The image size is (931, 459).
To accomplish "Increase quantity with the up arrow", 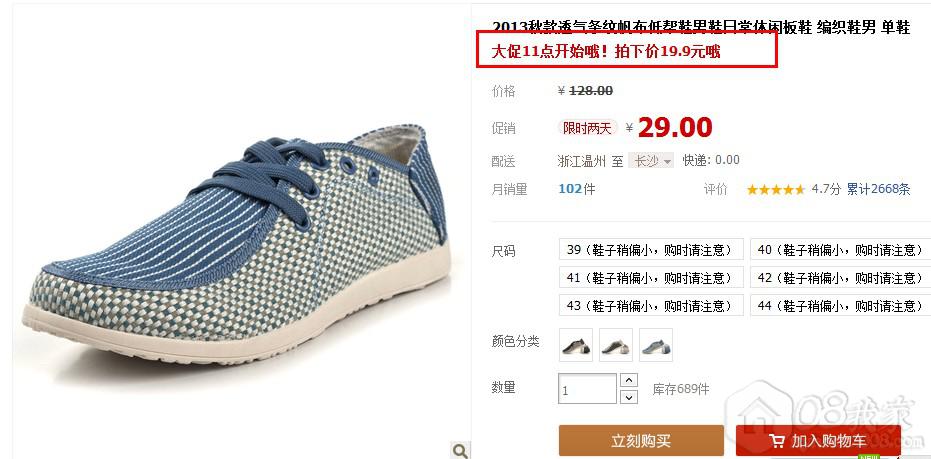I will click(628, 380).
